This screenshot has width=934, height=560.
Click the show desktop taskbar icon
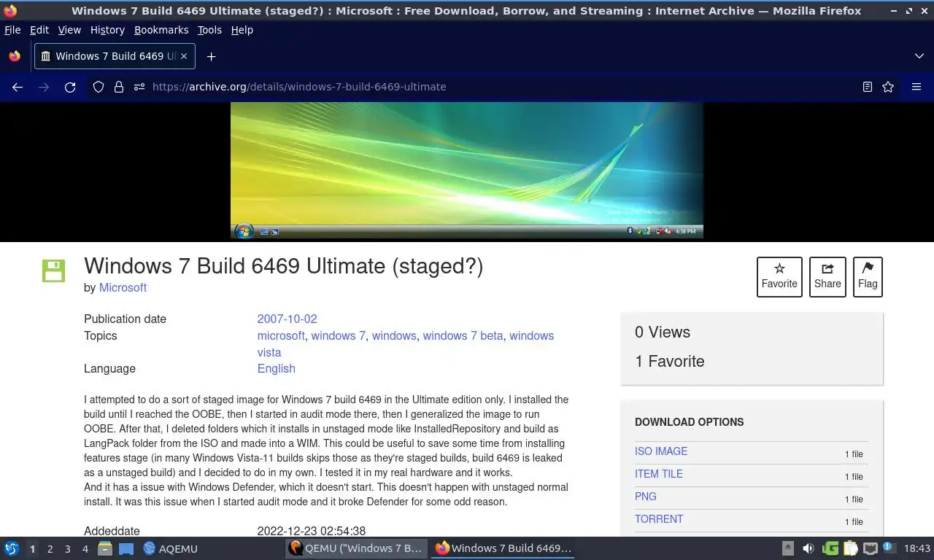point(126,548)
